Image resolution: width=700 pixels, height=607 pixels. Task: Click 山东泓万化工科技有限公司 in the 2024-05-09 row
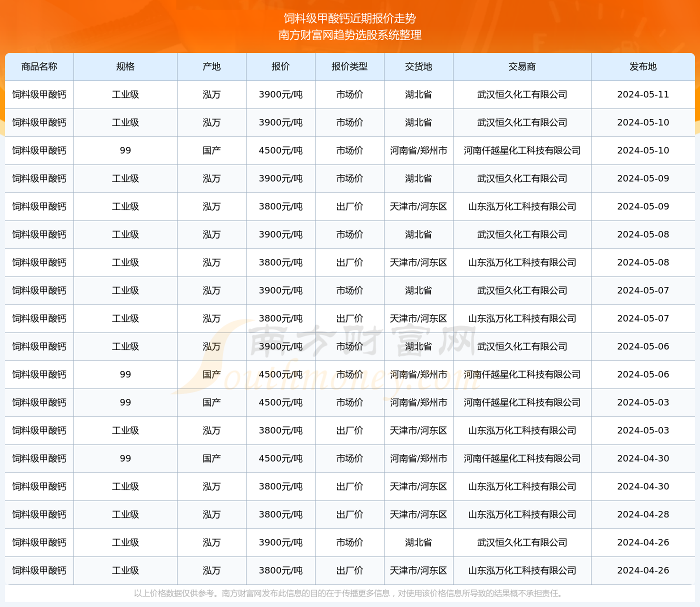click(522, 206)
